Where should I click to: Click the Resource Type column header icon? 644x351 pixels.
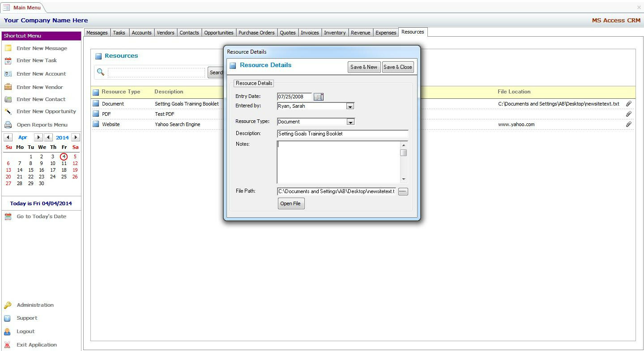coord(96,93)
